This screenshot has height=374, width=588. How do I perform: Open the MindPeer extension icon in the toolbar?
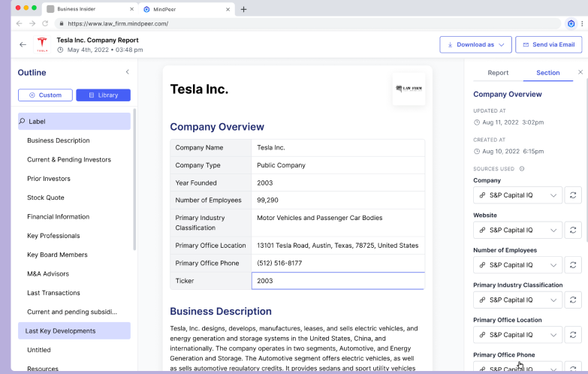[571, 23]
